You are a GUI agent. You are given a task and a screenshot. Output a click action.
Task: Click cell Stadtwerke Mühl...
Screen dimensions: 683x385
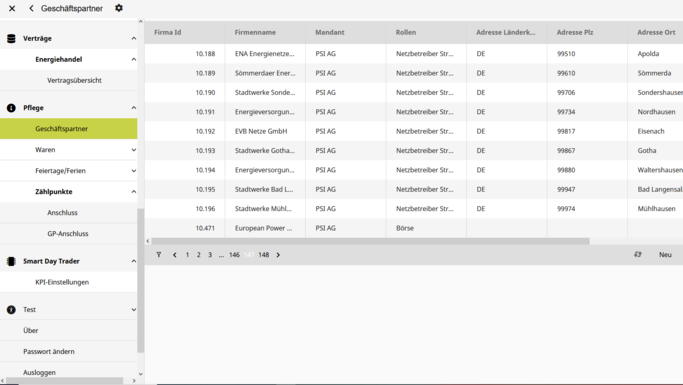click(265, 209)
